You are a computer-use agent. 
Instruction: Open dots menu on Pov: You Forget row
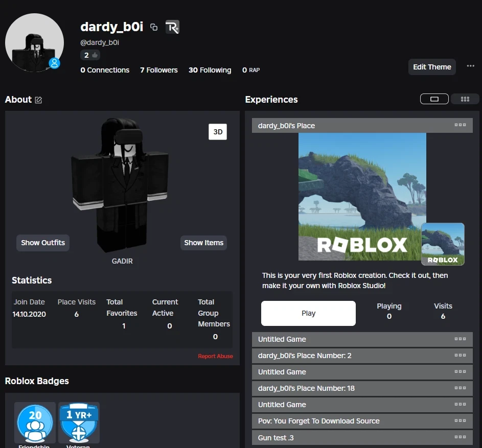tap(460, 420)
